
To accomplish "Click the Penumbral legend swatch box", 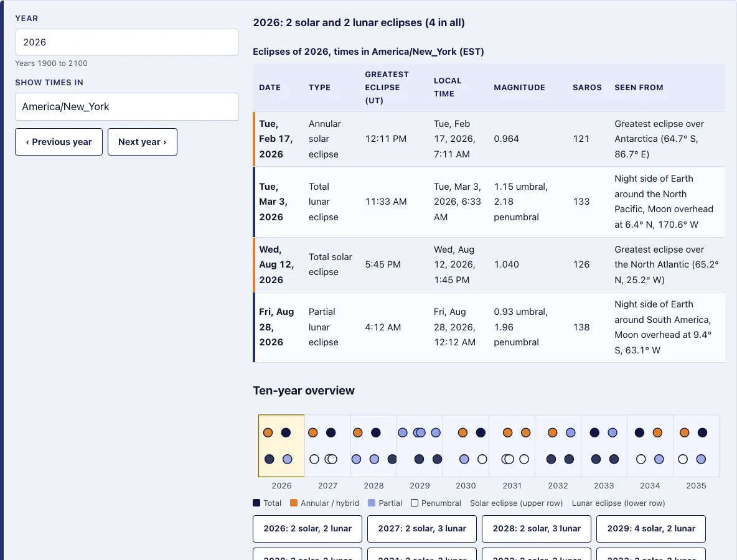I will coord(415,503).
